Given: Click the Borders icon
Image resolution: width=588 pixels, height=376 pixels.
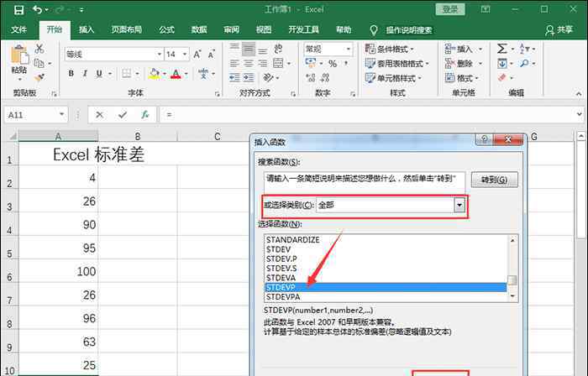Looking at the screenshot, I should 127,73.
